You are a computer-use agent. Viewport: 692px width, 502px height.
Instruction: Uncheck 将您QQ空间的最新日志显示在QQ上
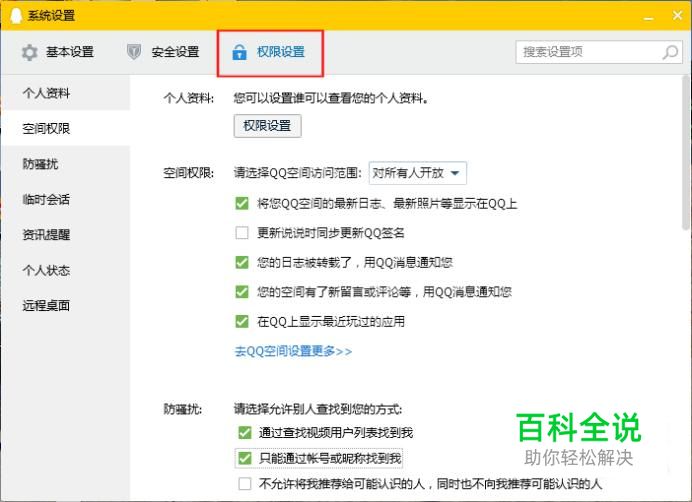[x=242, y=203]
